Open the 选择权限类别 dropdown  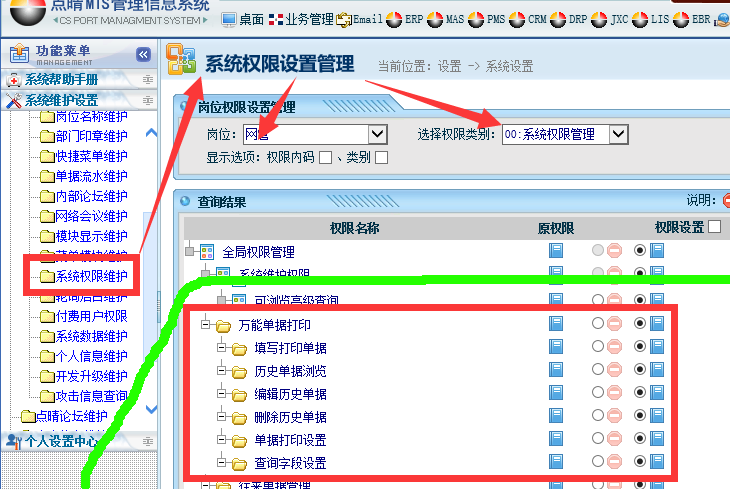tap(618, 135)
